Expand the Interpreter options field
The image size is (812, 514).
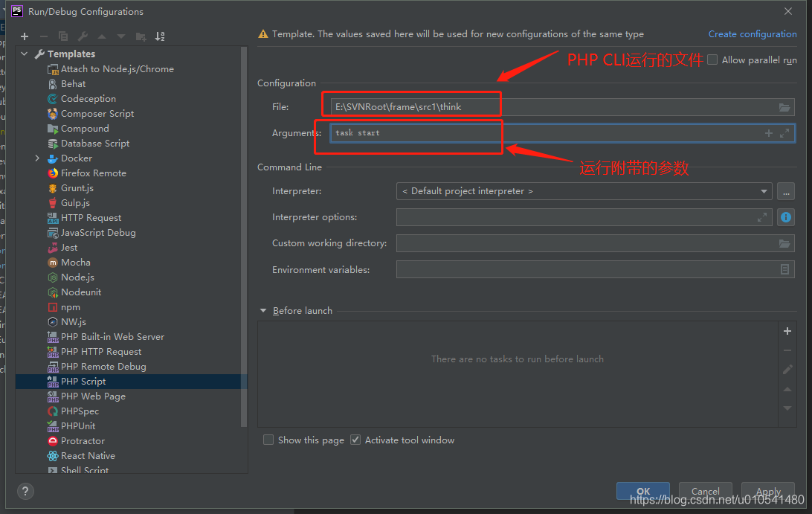coord(761,218)
